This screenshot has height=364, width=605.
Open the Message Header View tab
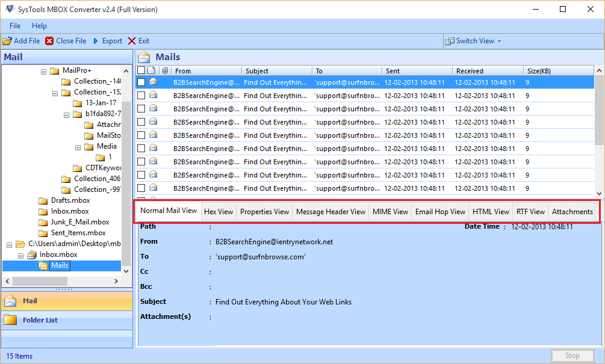coord(330,212)
